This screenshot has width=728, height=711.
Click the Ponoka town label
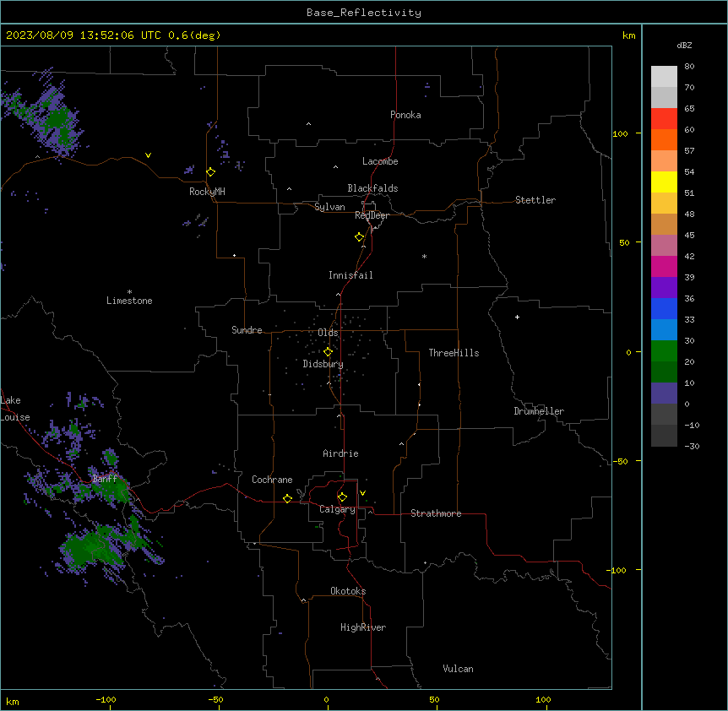(x=405, y=115)
